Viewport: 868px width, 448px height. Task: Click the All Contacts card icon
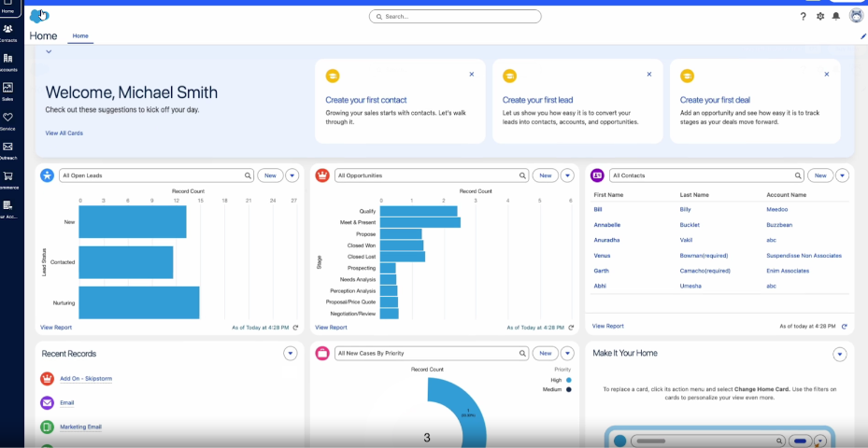pos(597,175)
